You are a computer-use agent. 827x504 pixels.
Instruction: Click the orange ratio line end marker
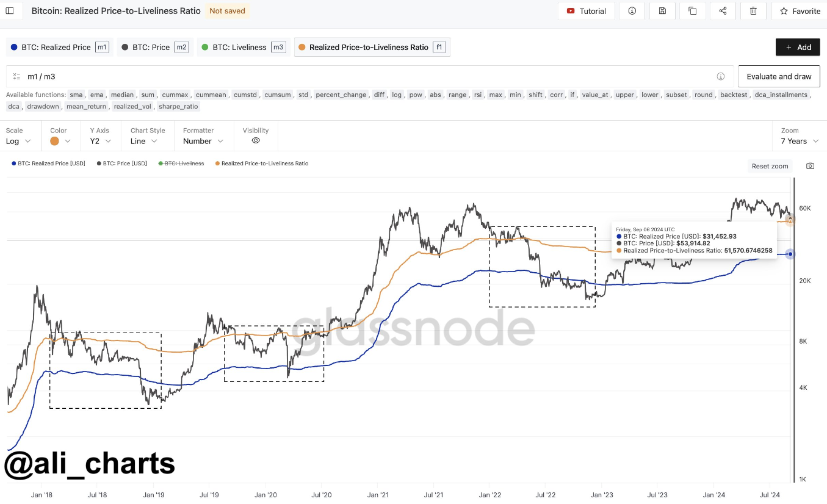pos(790,220)
